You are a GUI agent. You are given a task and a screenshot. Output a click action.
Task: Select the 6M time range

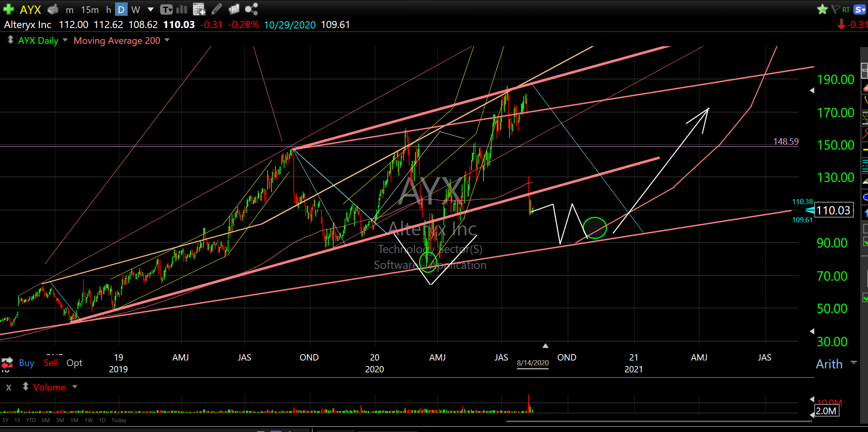tap(45, 420)
